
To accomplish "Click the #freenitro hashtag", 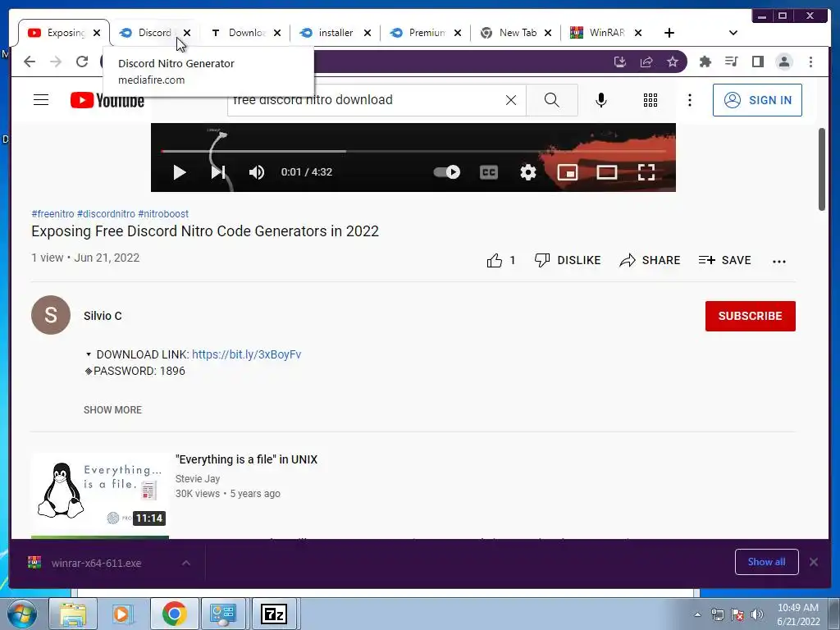I will click(52, 214).
